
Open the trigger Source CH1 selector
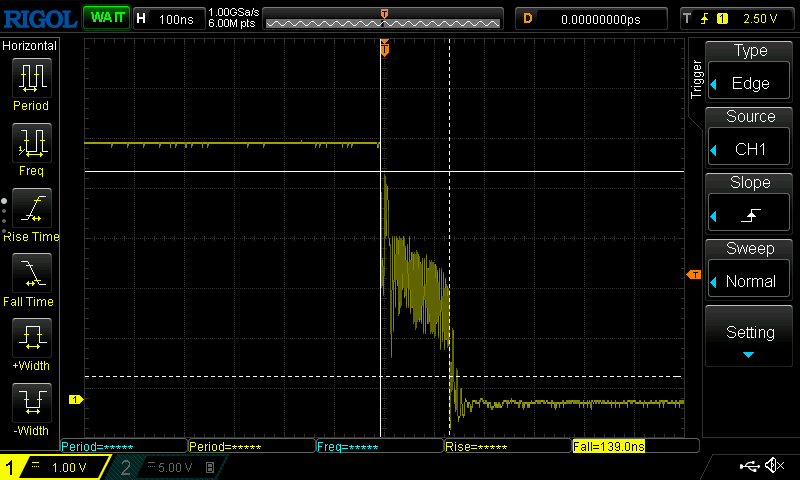pos(750,138)
